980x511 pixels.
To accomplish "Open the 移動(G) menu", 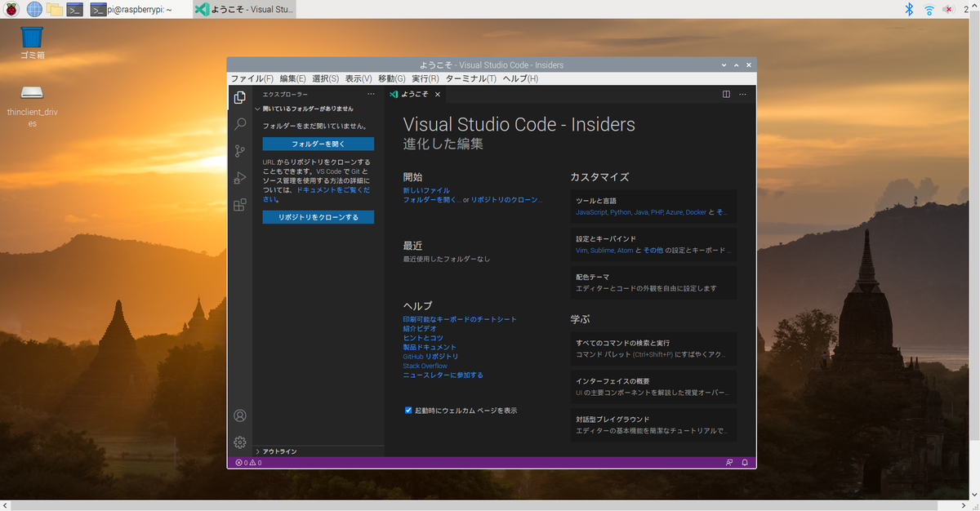I will 391,78.
